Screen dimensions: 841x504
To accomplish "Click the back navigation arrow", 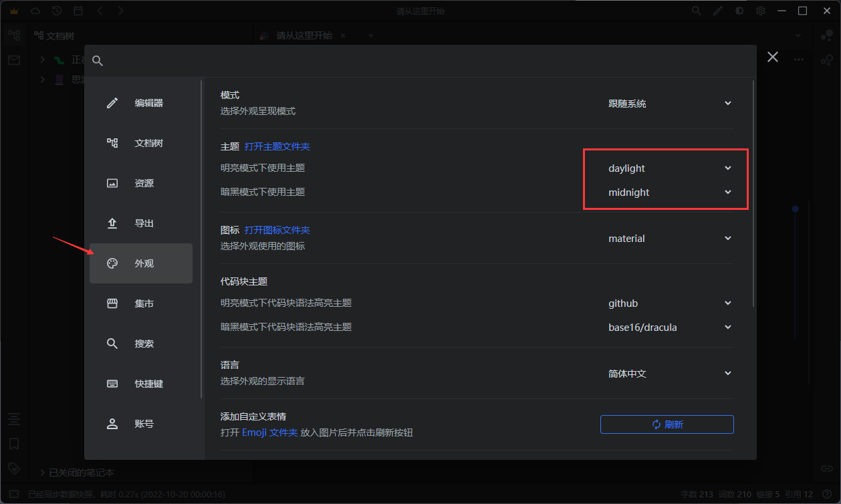I will 100,11.
